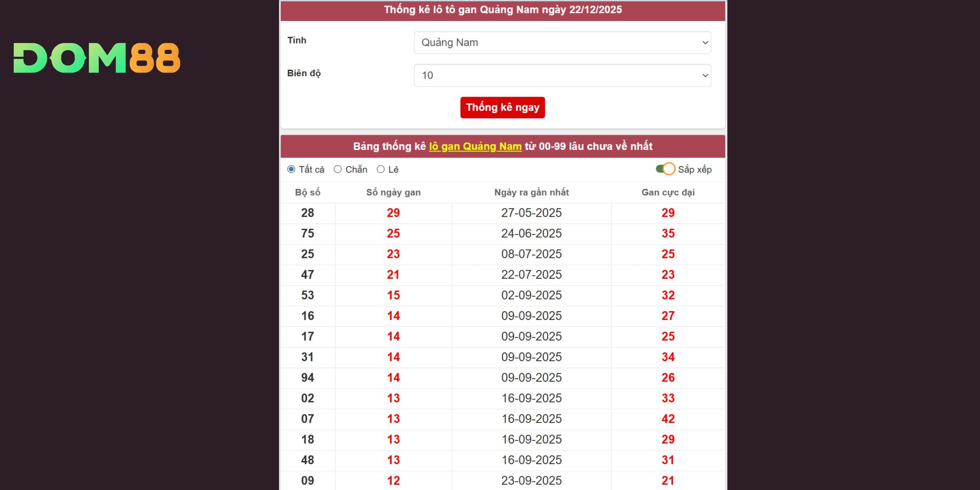The height and width of the screenshot is (490, 980).
Task: Click date 24-06-2025 in the table
Action: 531,234
